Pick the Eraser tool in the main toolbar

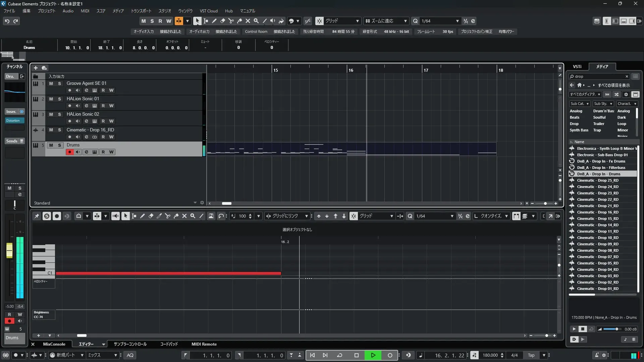[x=222, y=21]
